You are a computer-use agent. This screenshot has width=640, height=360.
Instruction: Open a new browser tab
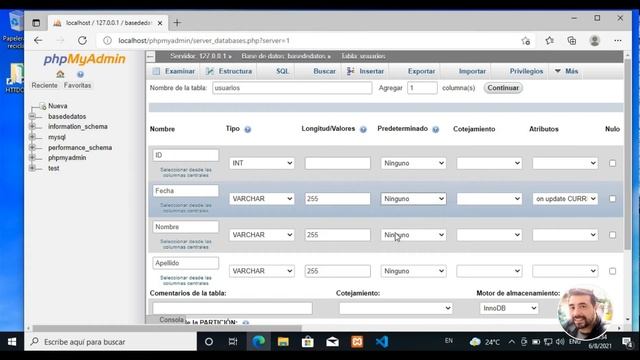click(177, 23)
